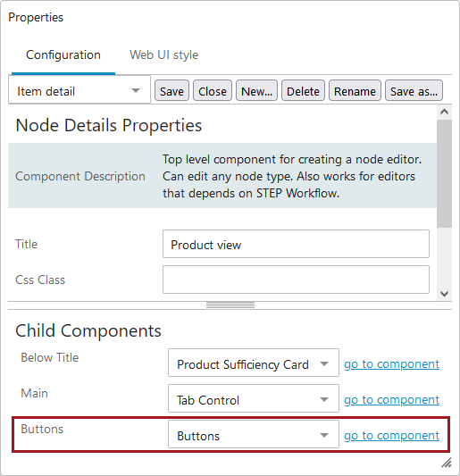The image size is (460, 476).
Task: Expand the Below Title component dropdown
Action: tap(254, 363)
